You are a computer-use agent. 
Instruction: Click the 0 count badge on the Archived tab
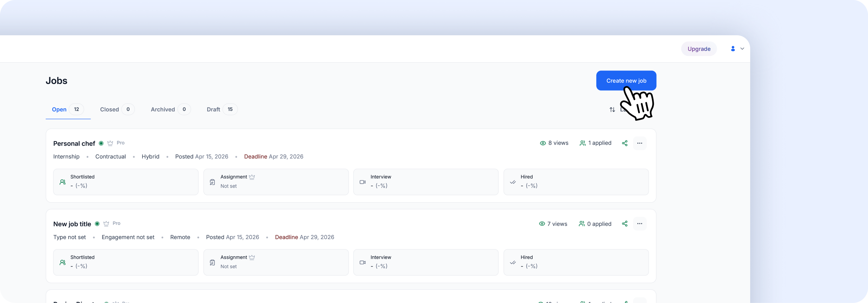184,109
